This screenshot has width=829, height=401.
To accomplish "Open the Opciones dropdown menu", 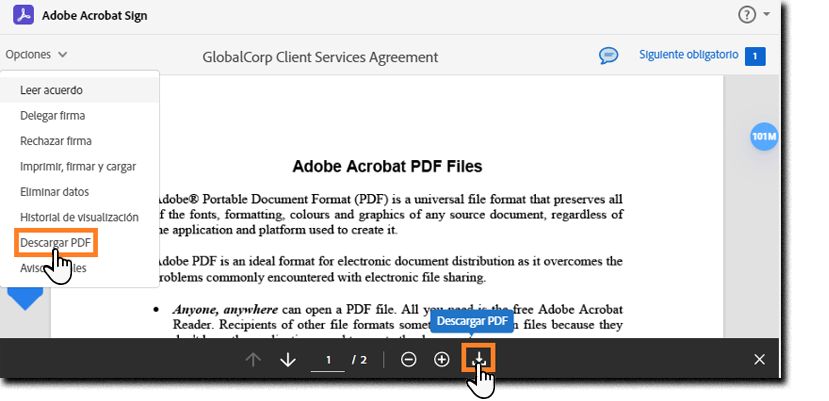I will pyautogui.click(x=36, y=54).
